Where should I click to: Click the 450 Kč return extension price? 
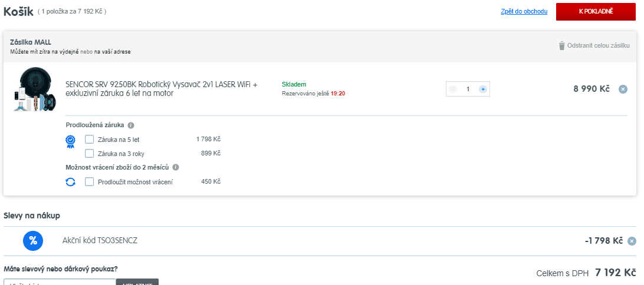click(x=211, y=181)
